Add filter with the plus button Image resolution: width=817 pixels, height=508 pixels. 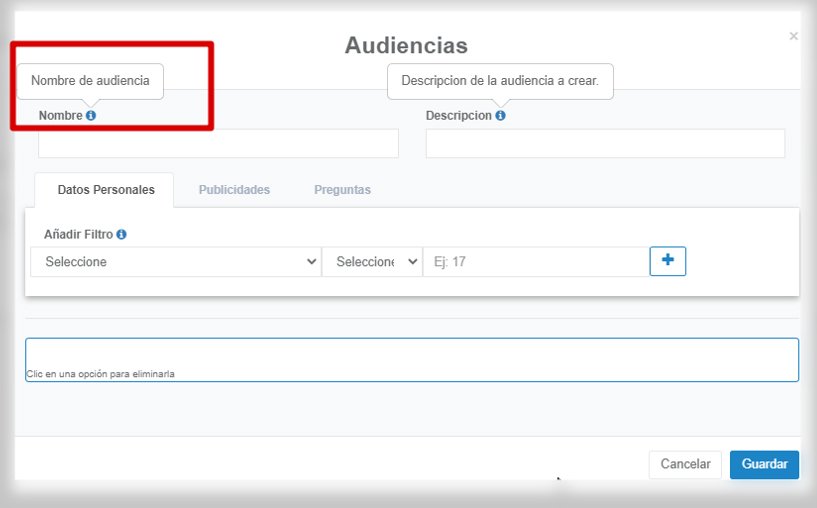coord(667,261)
